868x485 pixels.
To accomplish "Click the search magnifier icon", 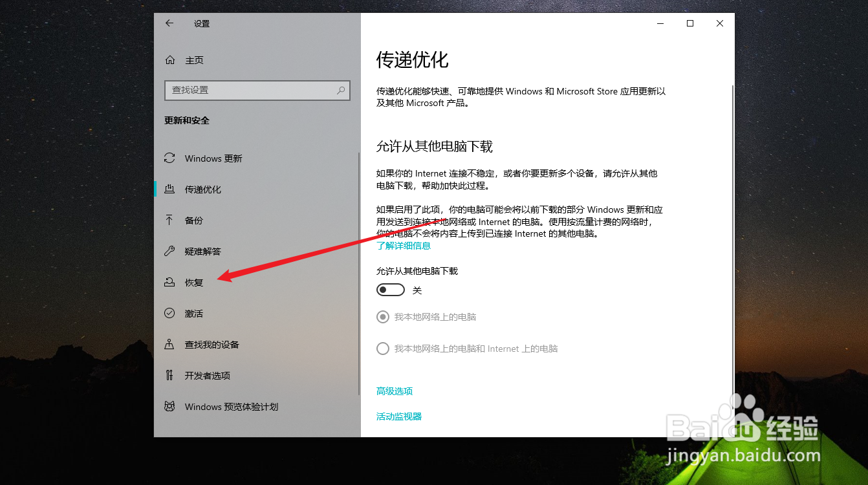I will (x=341, y=91).
